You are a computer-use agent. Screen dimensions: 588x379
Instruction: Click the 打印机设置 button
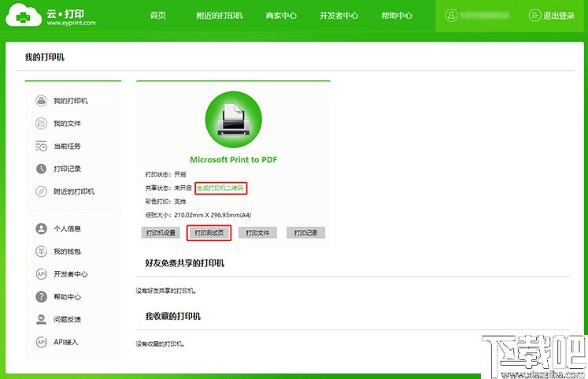click(161, 232)
